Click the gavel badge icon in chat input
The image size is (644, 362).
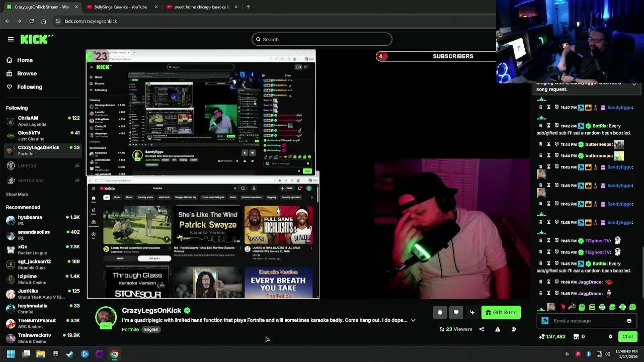tap(545, 321)
